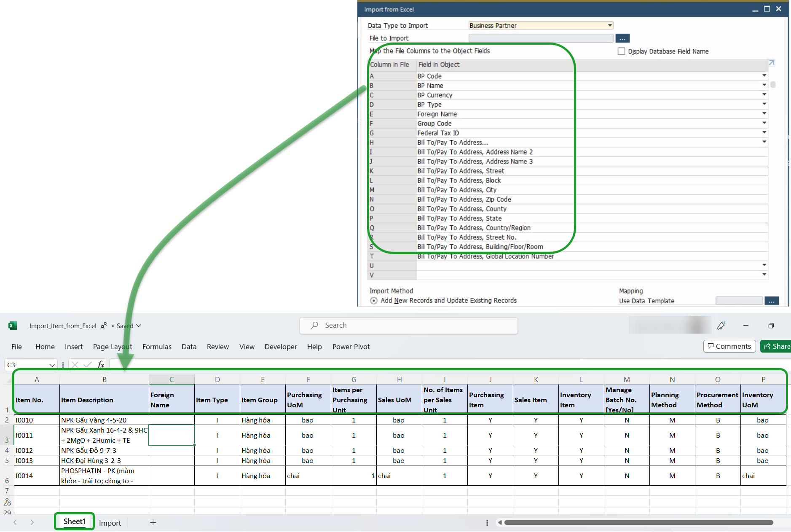
Task: Select row 2 header in Excel
Action: (7, 420)
